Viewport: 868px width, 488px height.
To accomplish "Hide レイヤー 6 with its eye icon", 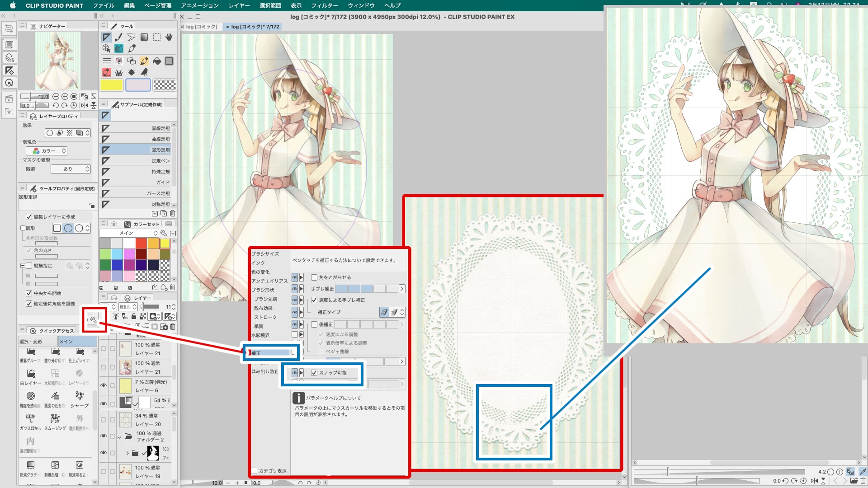I will [104, 385].
